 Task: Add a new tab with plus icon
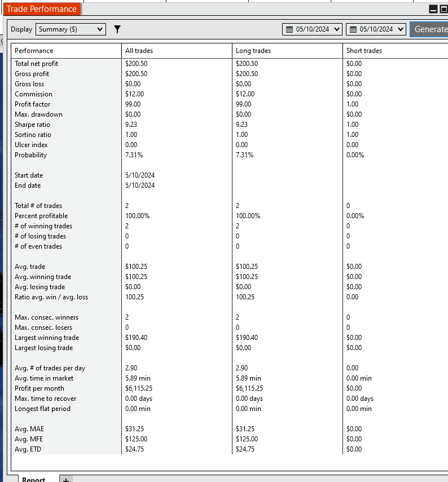66,479
